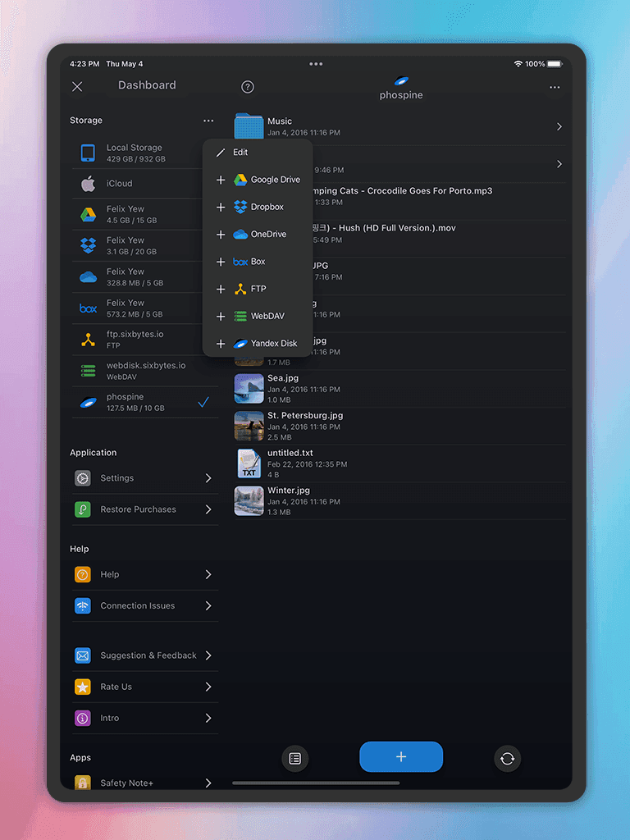Tap the Restore Purchases label
The width and height of the screenshot is (630, 840).
tap(138, 509)
